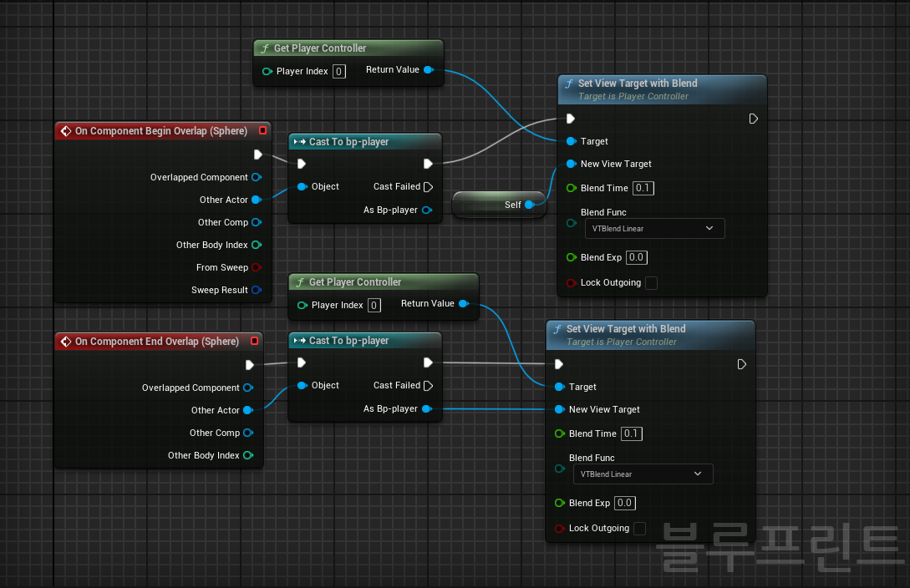Click exec input pin of upper Cast To bp-player
Image resolution: width=910 pixels, height=588 pixels.
pyautogui.click(x=301, y=164)
